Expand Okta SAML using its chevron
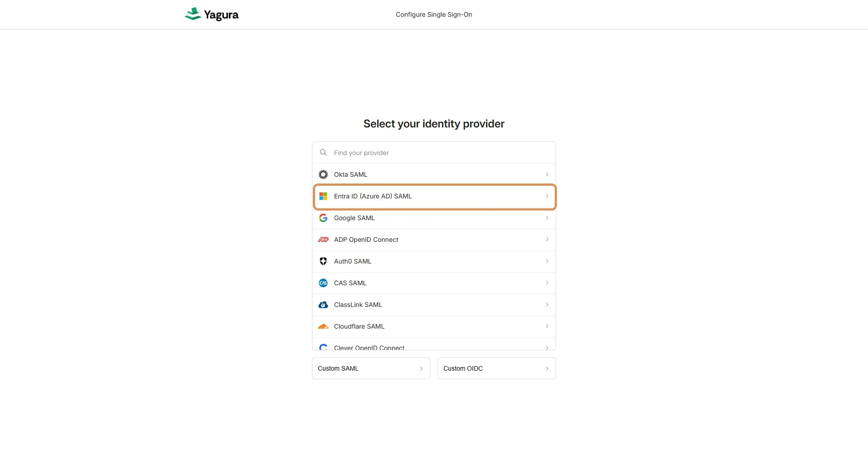The width and height of the screenshot is (868, 466). coord(547,174)
